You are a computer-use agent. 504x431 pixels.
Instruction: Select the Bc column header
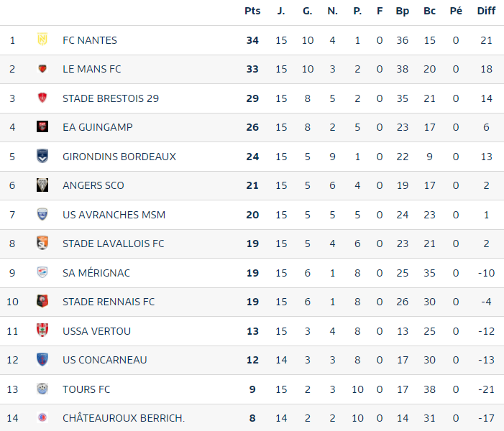tap(429, 11)
